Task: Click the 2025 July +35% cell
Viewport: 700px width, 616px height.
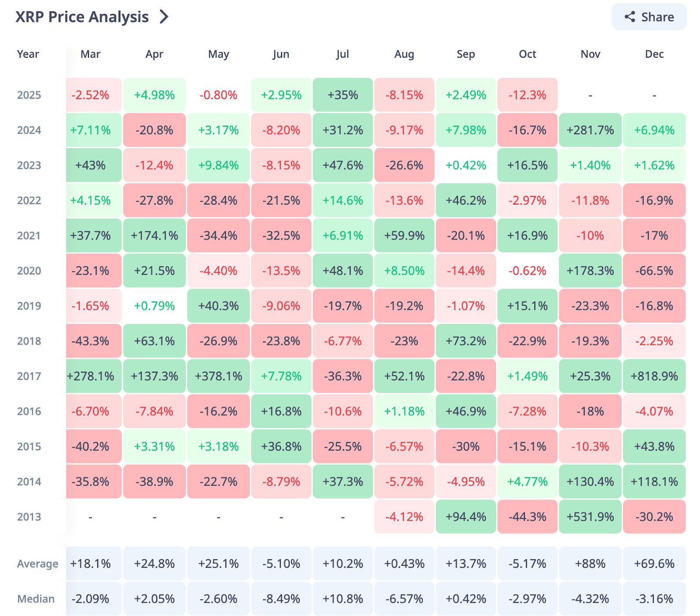Action: point(343,95)
